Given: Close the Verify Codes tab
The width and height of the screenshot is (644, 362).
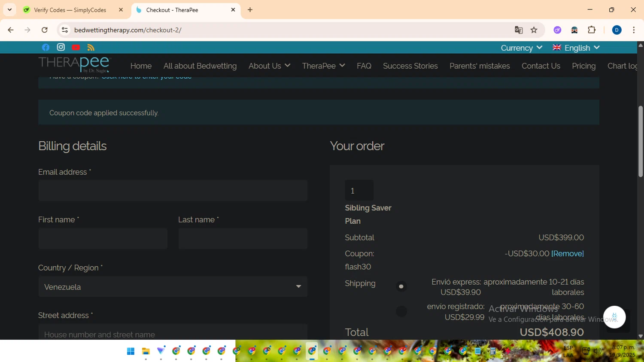Looking at the screenshot, I should (x=121, y=10).
